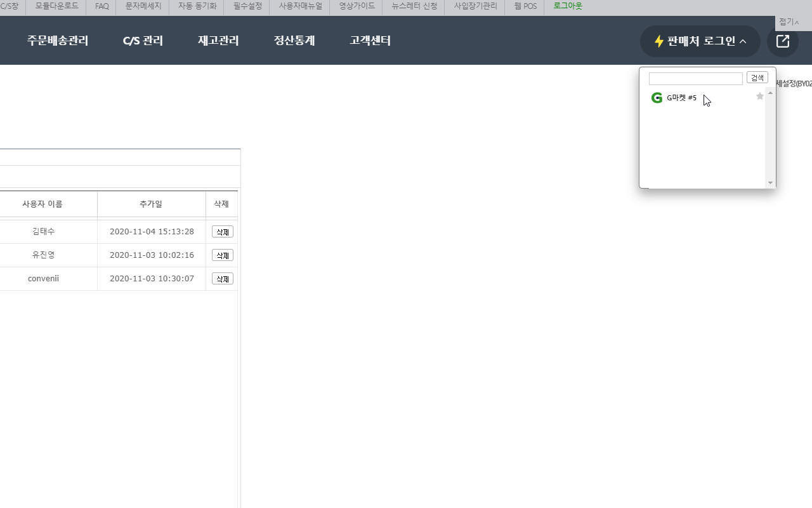Click 모듈다운로드 in top bar
812x508 pixels.
[57, 6]
